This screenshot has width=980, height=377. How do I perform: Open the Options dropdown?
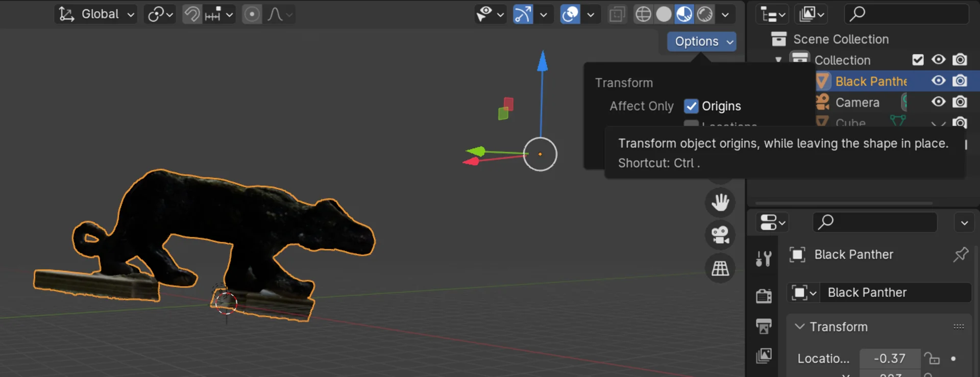click(x=702, y=41)
